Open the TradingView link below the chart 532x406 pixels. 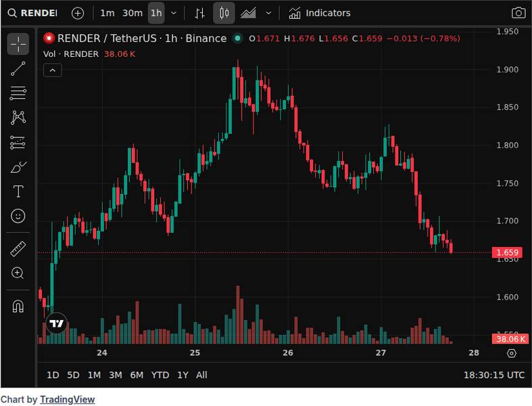tap(67, 399)
